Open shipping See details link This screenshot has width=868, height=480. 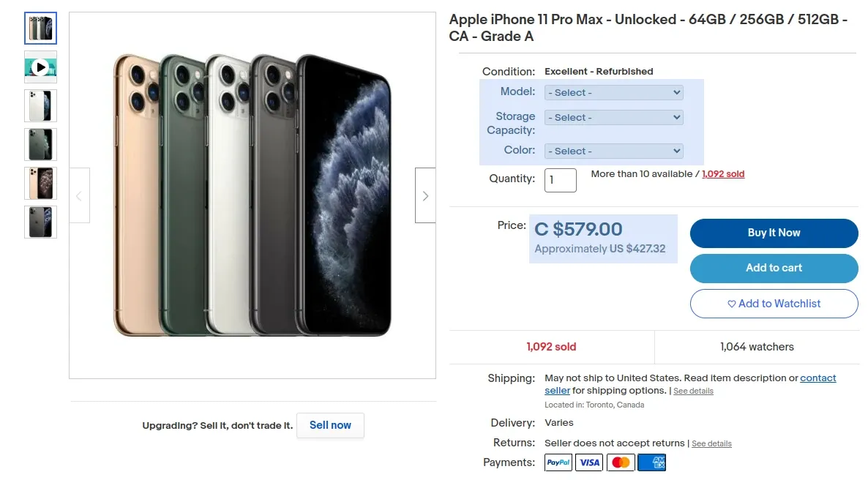click(x=693, y=391)
